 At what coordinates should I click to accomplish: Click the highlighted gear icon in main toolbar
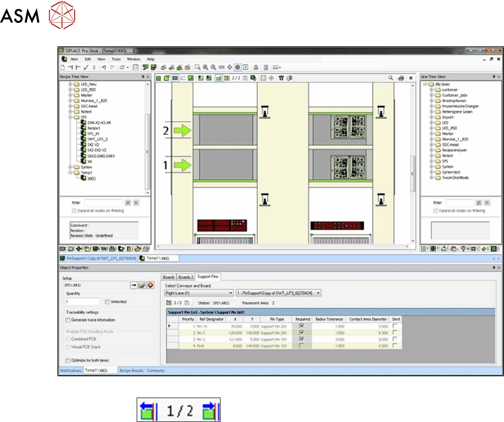[x=238, y=67]
